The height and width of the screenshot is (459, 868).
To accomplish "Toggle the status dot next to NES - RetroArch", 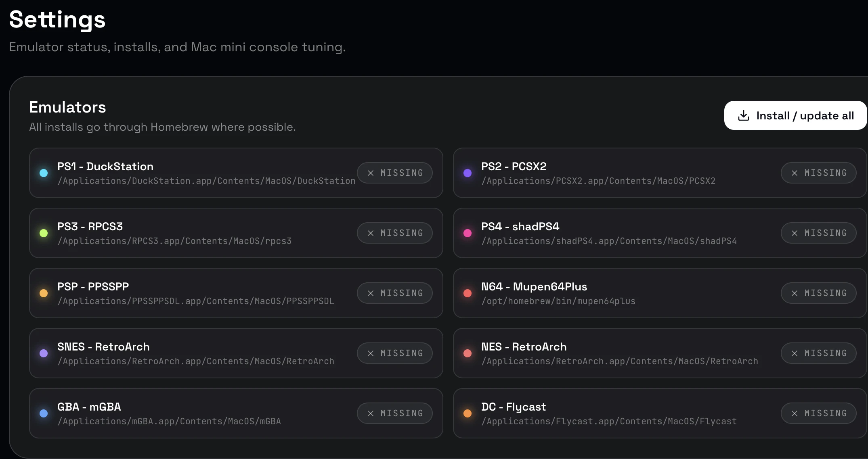I will pos(468,353).
